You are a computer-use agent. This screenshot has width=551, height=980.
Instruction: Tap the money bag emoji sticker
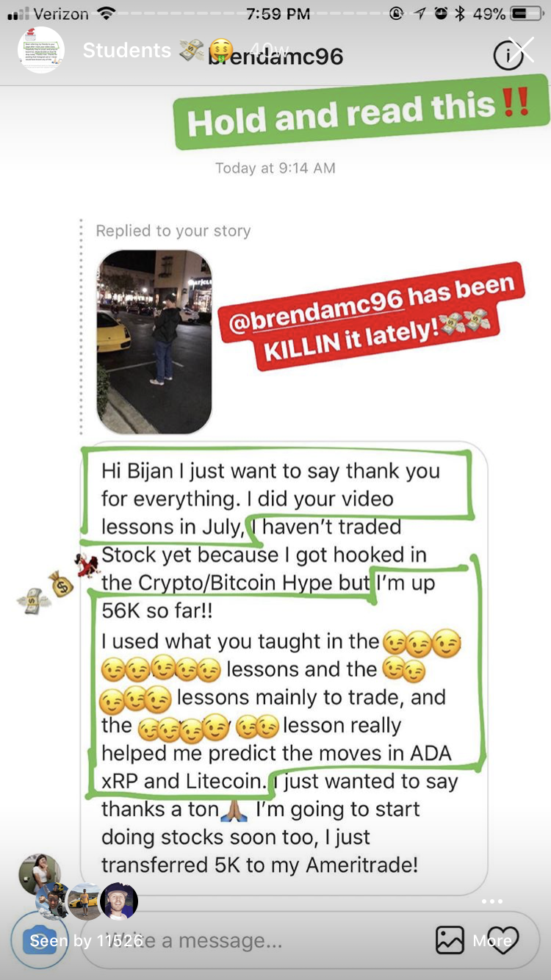pos(62,584)
